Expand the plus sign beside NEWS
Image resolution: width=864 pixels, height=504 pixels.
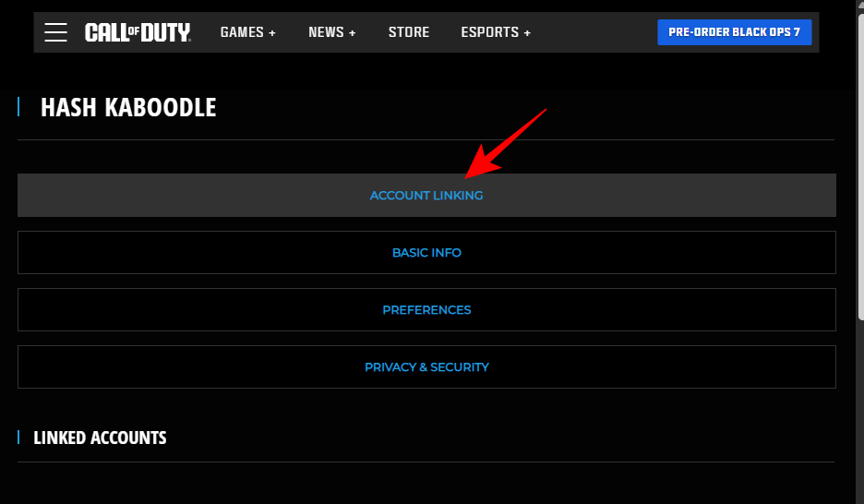pos(353,32)
